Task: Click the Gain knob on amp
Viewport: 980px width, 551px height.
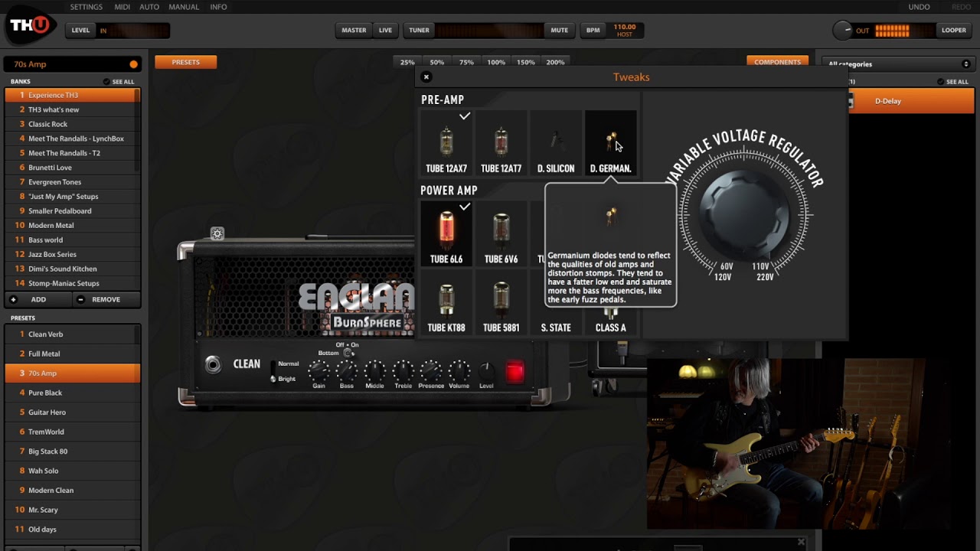Action: [318, 371]
